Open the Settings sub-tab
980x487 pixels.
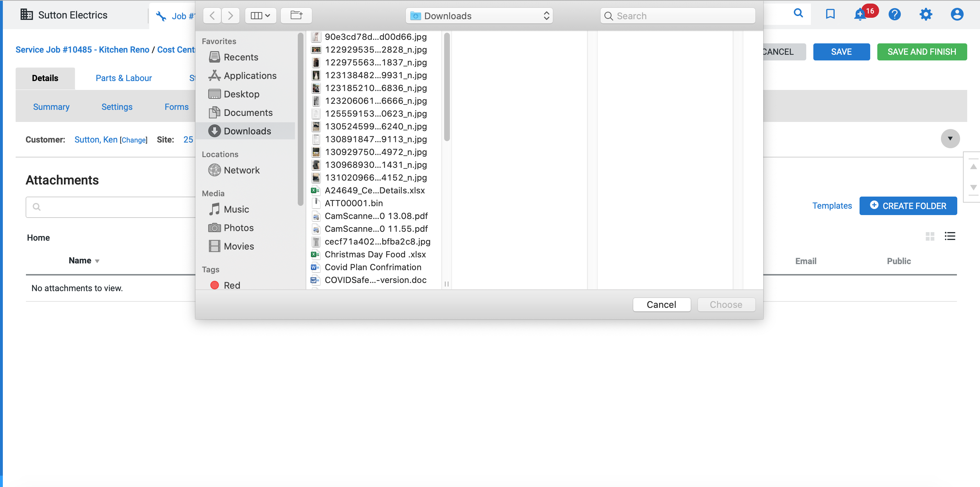tap(117, 107)
